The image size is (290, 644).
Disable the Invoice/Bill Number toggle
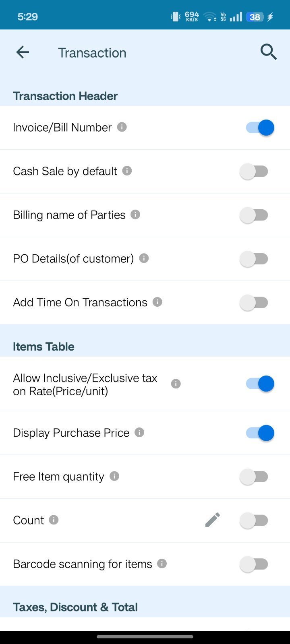click(x=260, y=128)
